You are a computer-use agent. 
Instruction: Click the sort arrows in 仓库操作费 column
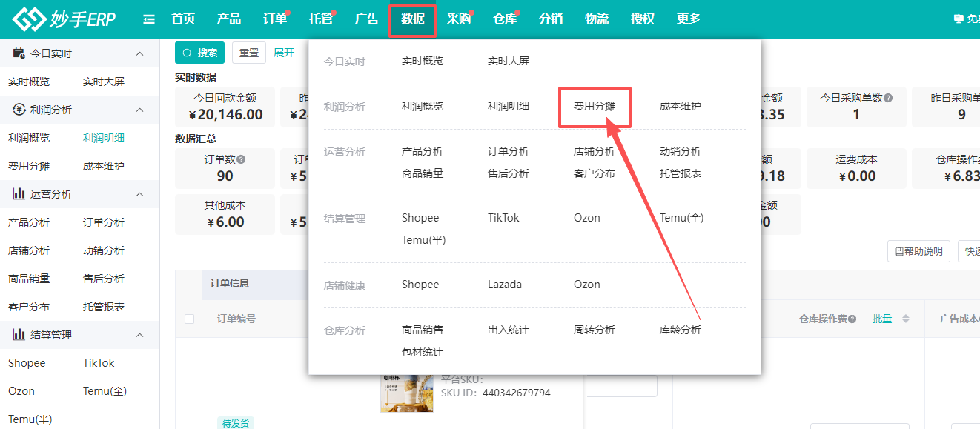pyautogui.click(x=906, y=319)
